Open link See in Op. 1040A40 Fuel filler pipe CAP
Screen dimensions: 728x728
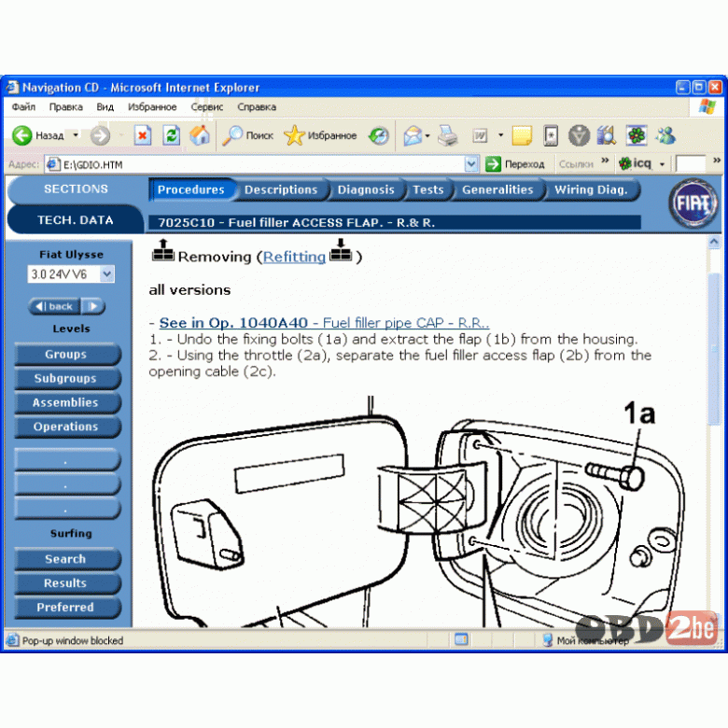(324, 323)
